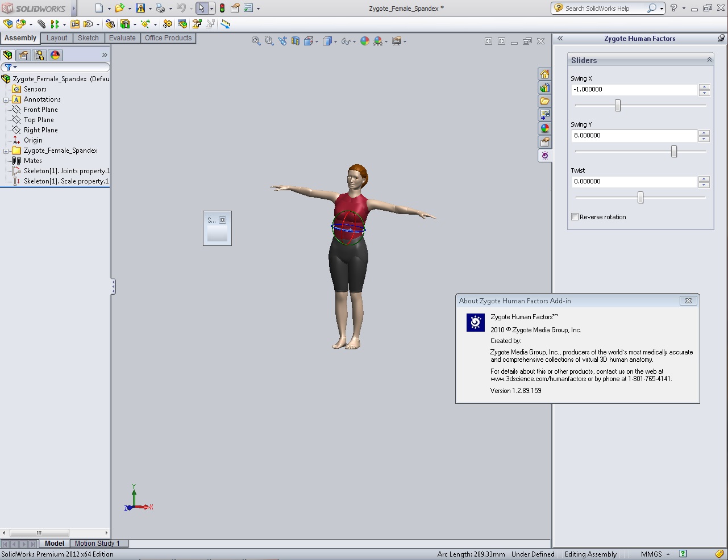Open the Apply Scene dropdown arrow
The width and height of the screenshot is (728, 560).
[386, 41]
